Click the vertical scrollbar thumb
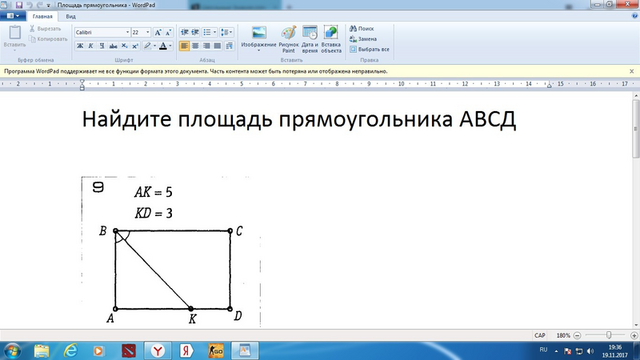 point(636,129)
